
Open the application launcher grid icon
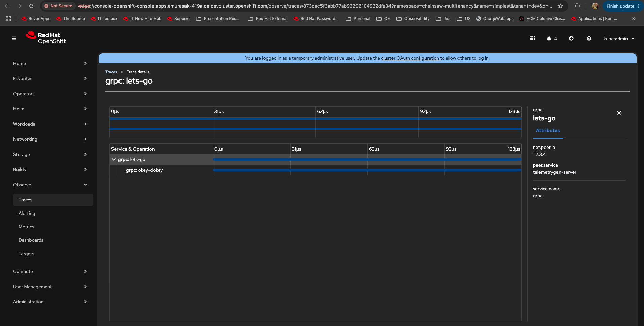(532, 39)
